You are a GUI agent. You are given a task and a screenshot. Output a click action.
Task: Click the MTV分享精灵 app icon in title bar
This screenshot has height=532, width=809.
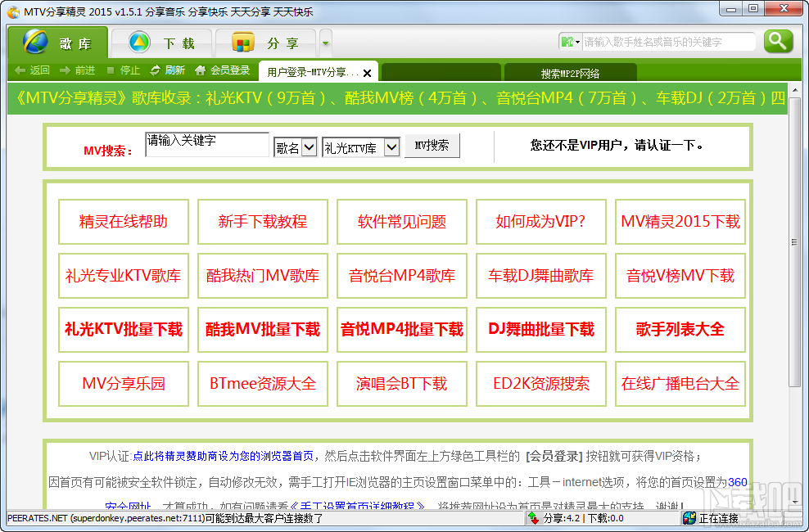[14, 11]
